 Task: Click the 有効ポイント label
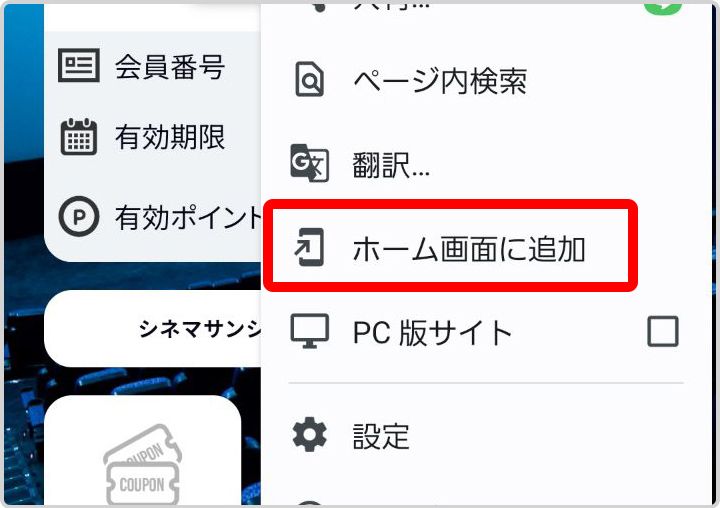pyautogui.click(x=188, y=217)
